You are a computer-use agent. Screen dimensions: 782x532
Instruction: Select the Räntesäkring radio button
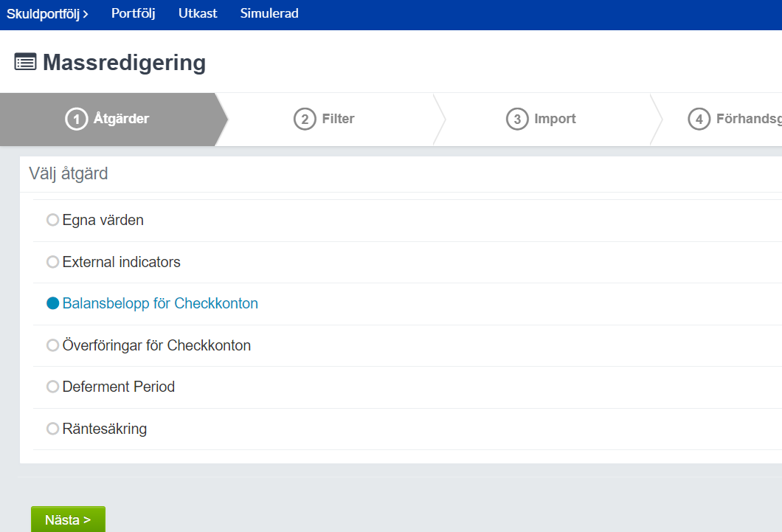(52, 429)
